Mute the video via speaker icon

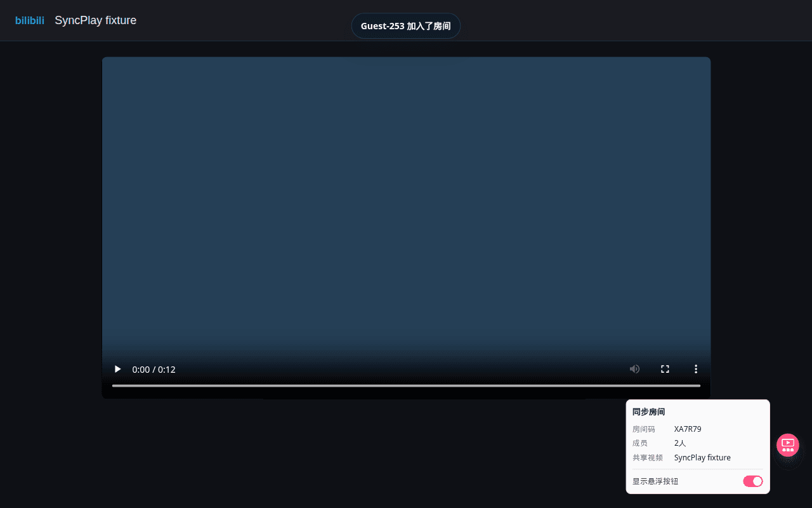pos(634,369)
